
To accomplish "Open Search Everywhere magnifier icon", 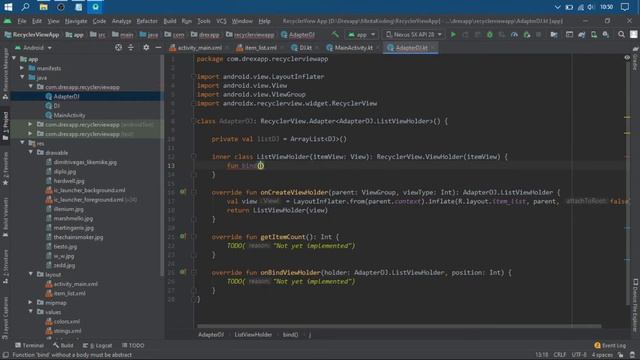I will 621,35.
